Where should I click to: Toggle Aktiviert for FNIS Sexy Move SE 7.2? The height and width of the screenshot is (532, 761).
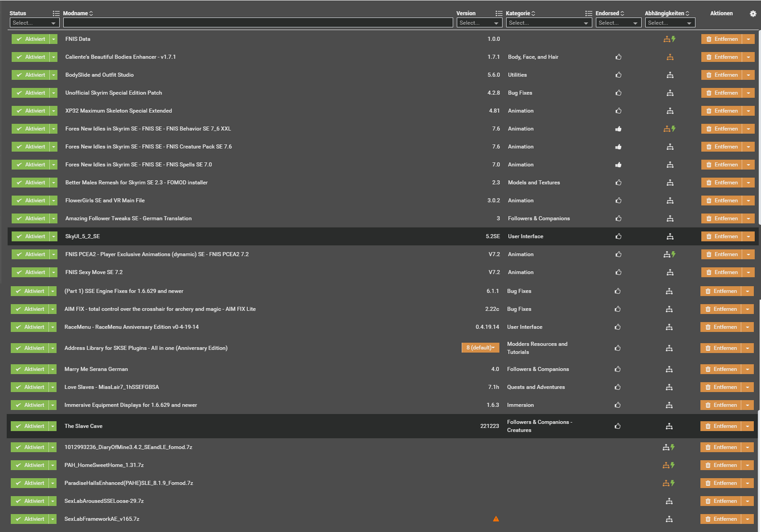[31, 272]
